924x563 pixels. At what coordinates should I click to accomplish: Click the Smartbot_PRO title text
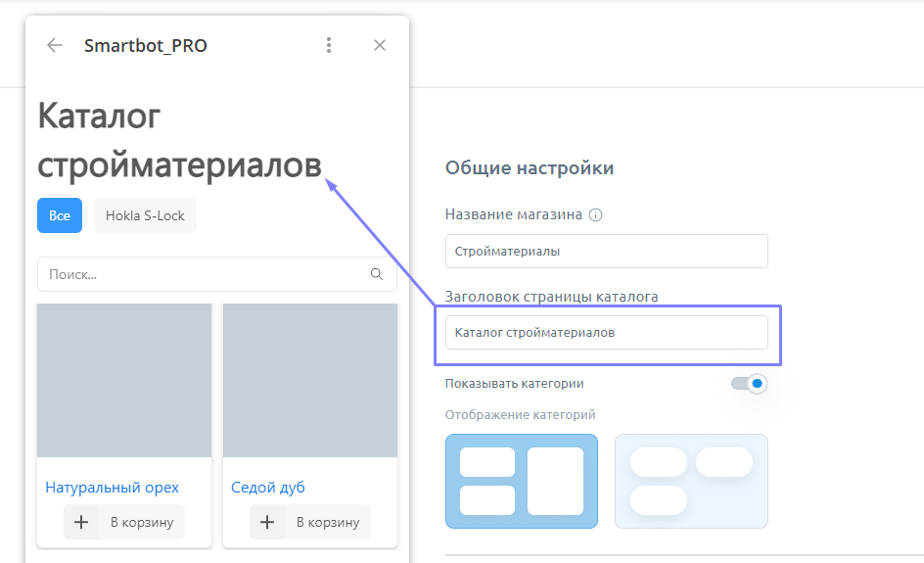coord(146,45)
